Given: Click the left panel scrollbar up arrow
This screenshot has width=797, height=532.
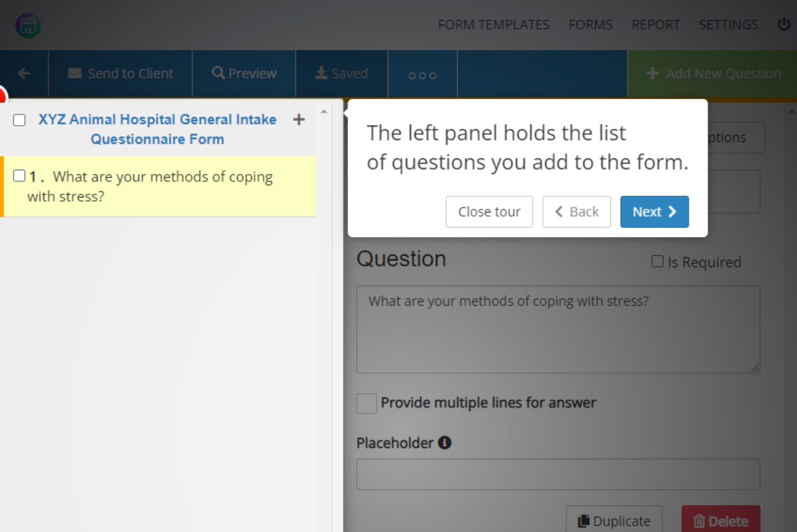Looking at the screenshot, I should [323, 110].
